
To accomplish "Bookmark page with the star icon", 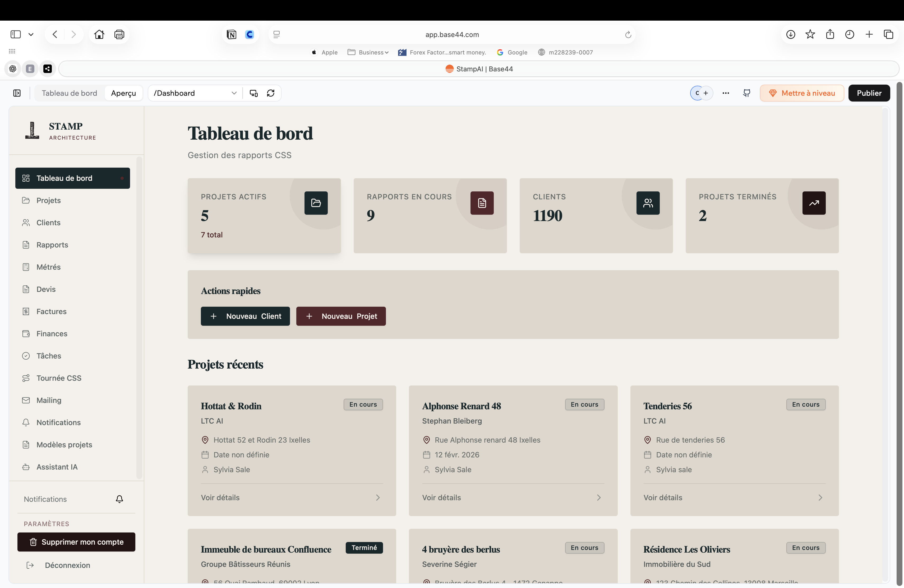I will pos(810,35).
